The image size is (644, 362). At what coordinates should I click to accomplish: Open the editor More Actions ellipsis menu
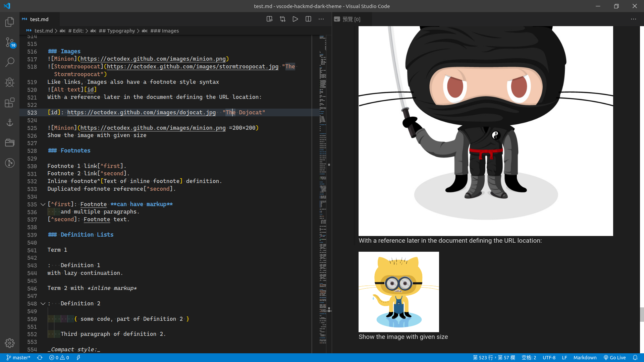(x=321, y=19)
